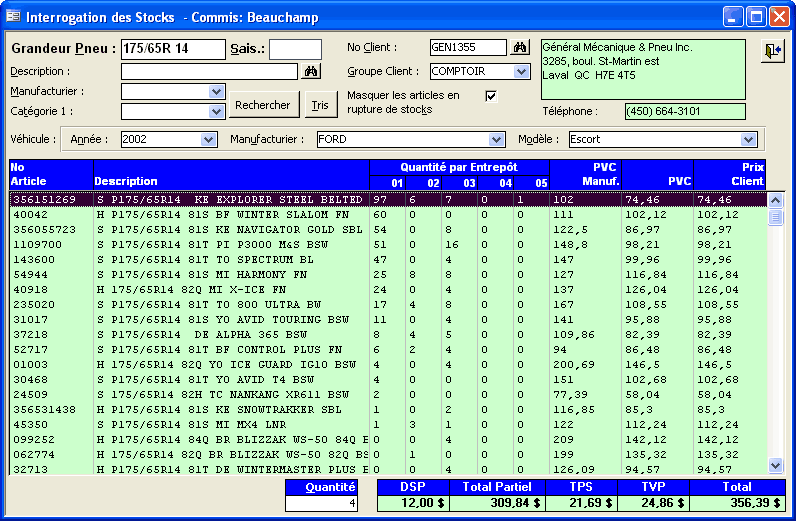Select article 1109700 PI P3000
Screen dimensions: 796x521
coord(388,245)
